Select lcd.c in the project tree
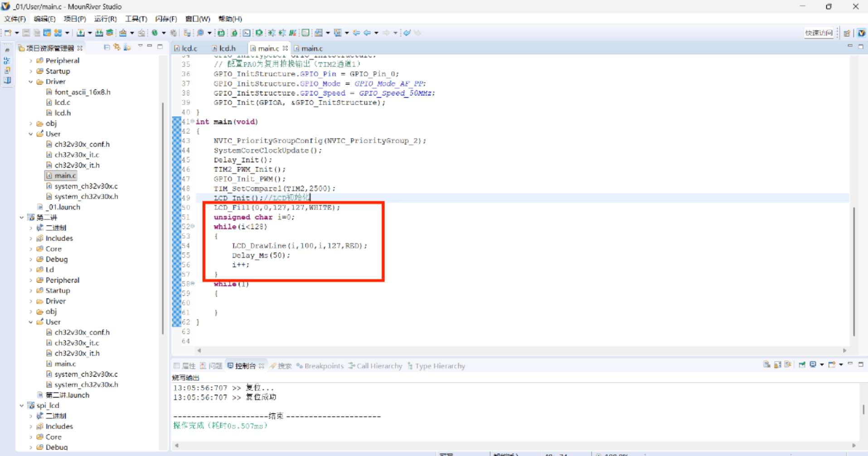This screenshot has height=456, width=868. click(x=62, y=103)
